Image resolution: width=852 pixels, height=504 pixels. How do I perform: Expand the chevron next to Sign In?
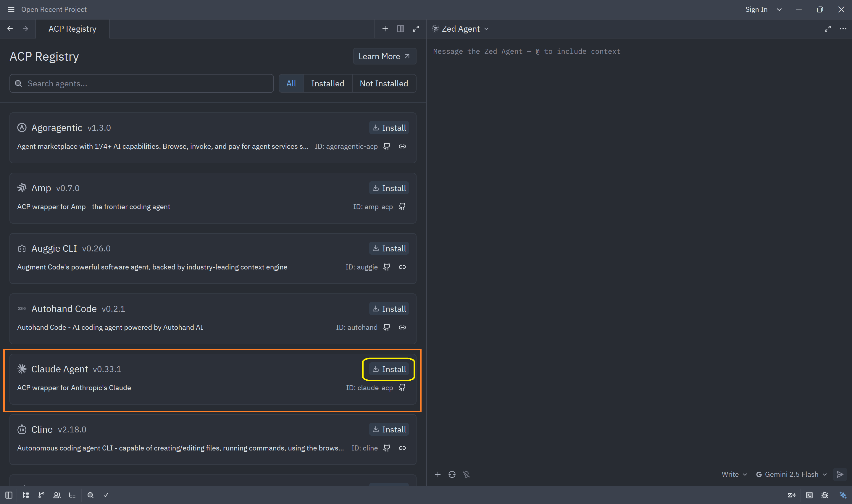click(x=779, y=9)
